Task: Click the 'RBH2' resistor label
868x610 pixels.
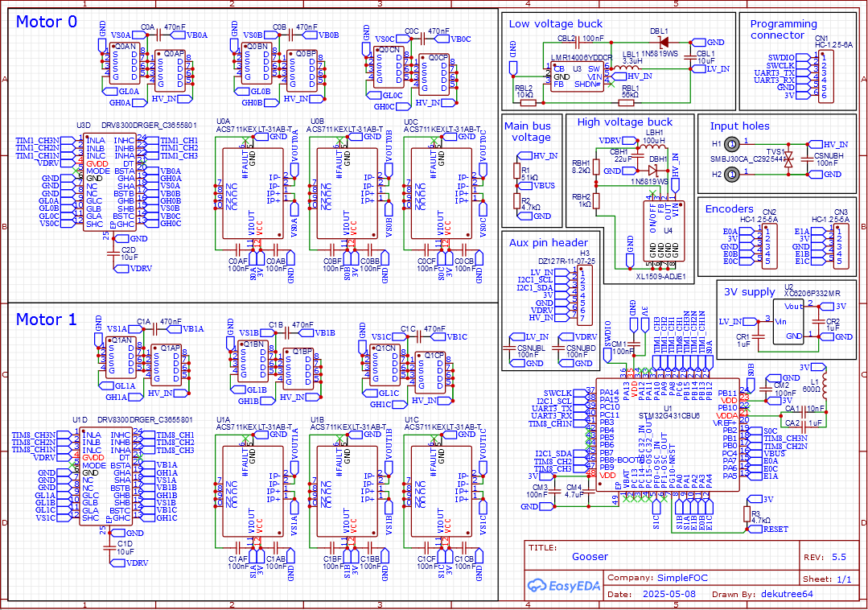Action: point(581,196)
